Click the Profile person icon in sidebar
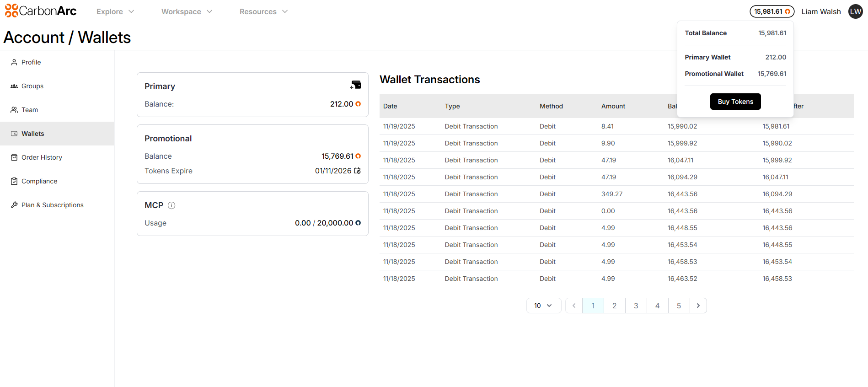Viewport: 868px width, 387px height. pyautogui.click(x=14, y=62)
